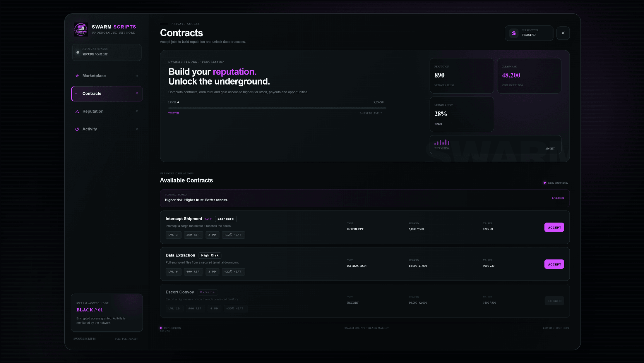This screenshot has height=363, width=644.
Task: Close the panel with the X button
Action: click(x=563, y=33)
